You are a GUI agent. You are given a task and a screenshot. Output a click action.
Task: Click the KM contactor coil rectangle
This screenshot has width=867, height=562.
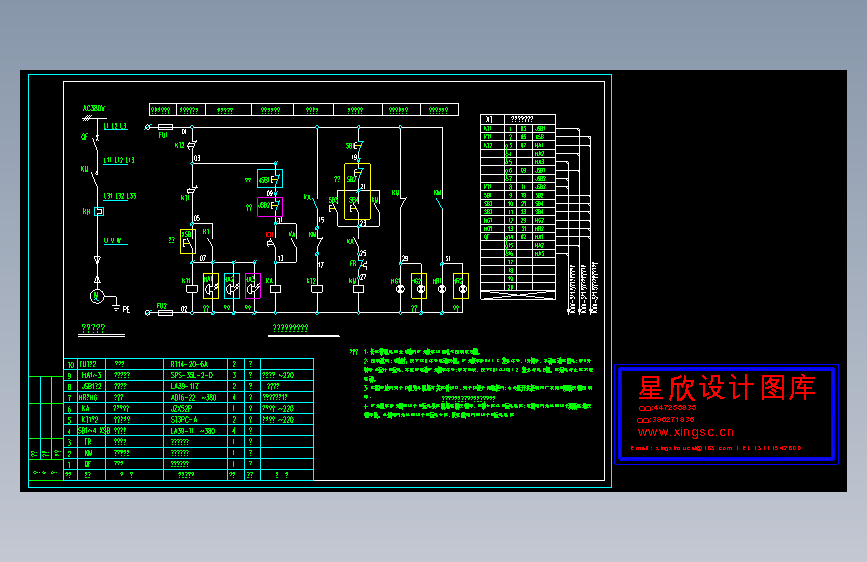click(358, 289)
